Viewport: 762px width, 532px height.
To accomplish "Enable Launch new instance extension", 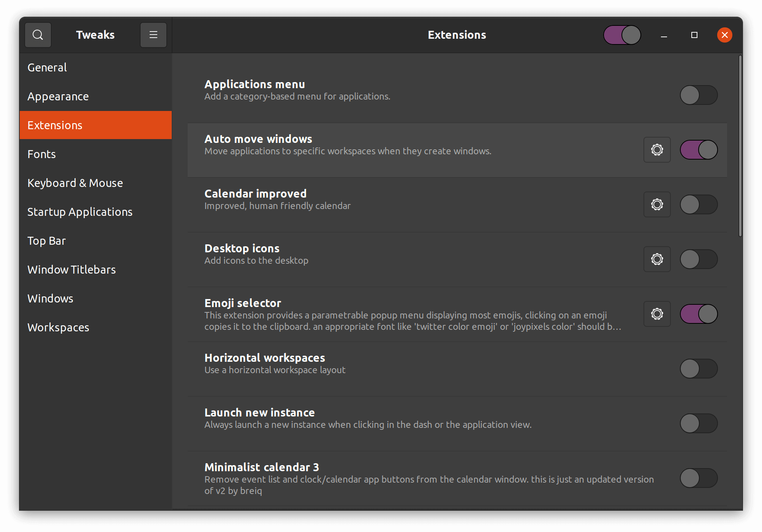I will click(x=698, y=423).
